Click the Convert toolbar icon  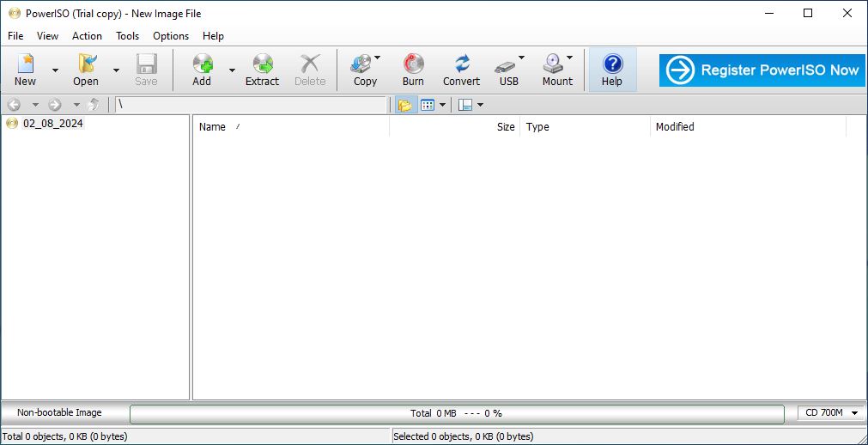point(461,70)
